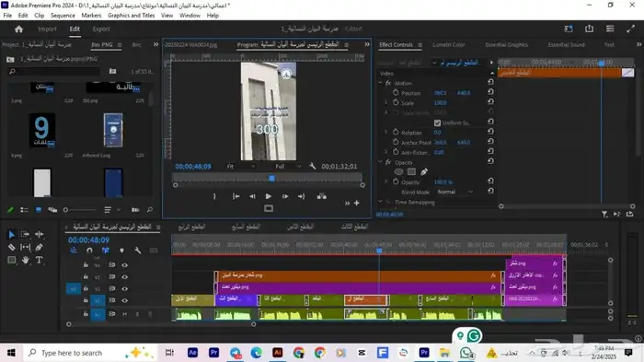Select the Hand tool
This screenshot has width=644, height=362.
25,260
